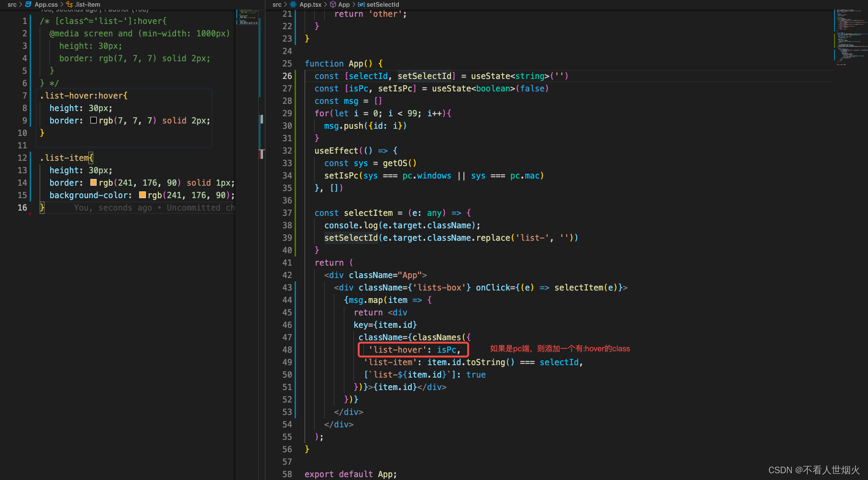Click the cube icon beside App breadcrumb
Screen dimensions: 868x480
(x=333, y=4)
